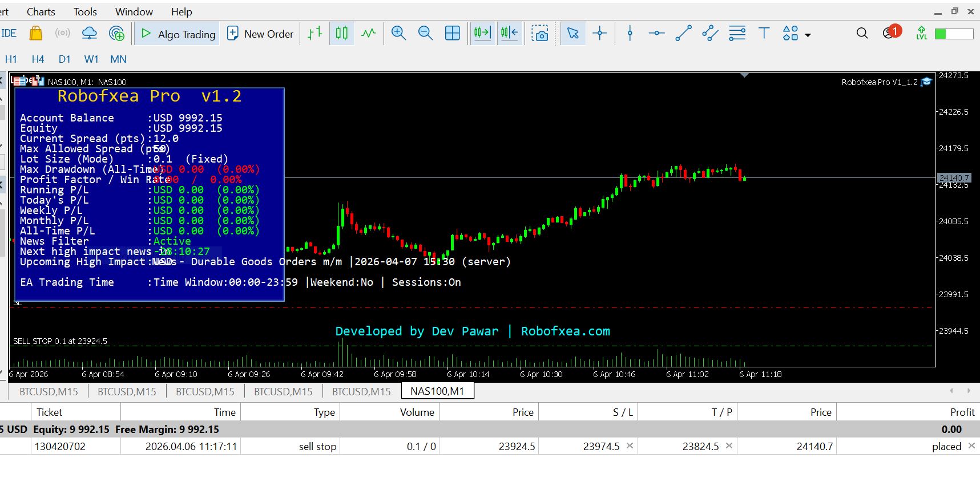Toggle Algo Trading on or off
Image resolution: width=980 pixels, height=482 pixels.
coord(178,34)
